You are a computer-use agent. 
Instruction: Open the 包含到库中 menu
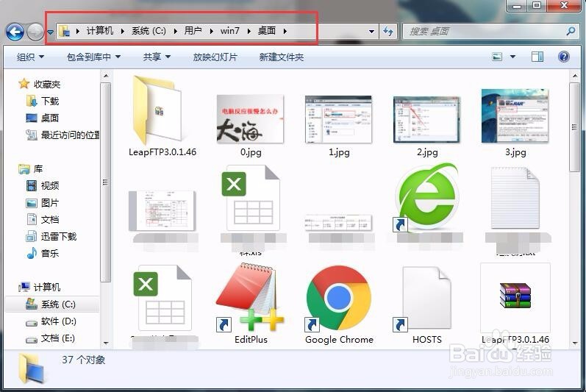[x=93, y=57]
